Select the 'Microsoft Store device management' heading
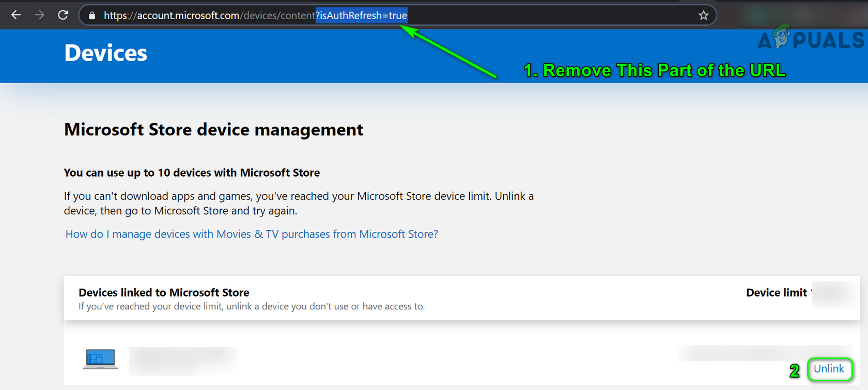 pyautogui.click(x=213, y=129)
